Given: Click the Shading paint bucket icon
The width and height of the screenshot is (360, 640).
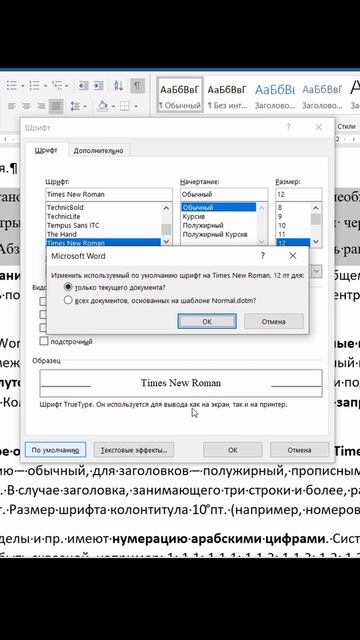Looking at the screenshot, I should coord(102,107).
